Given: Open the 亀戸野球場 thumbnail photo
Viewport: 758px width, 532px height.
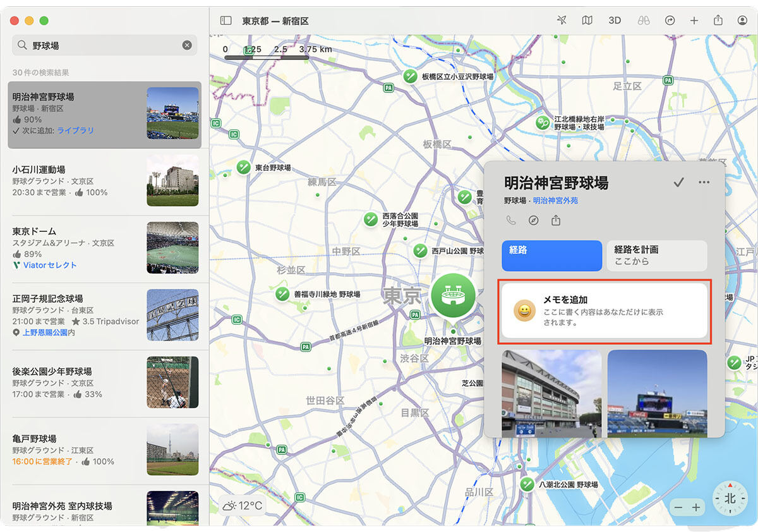Looking at the screenshot, I should coord(172,449).
